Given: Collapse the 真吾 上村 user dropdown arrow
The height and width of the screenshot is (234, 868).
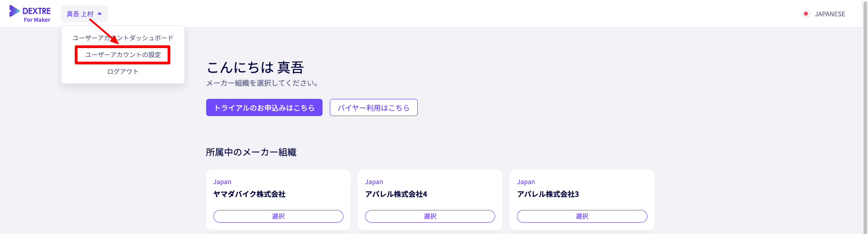Looking at the screenshot, I should click(100, 14).
